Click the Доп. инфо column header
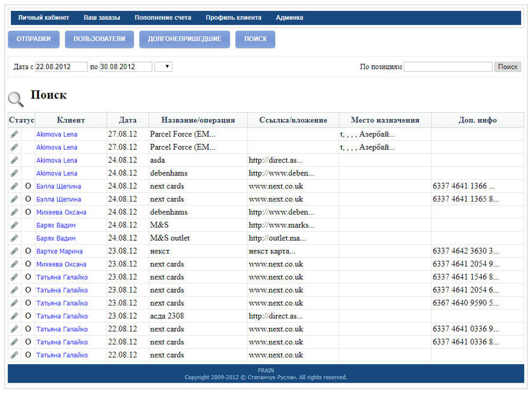The width and height of the screenshot is (532, 399). click(477, 120)
